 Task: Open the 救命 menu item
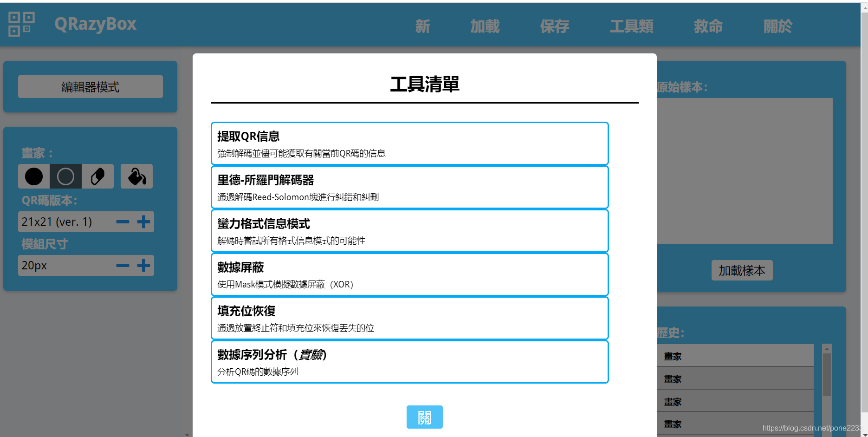(x=708, y=26)
